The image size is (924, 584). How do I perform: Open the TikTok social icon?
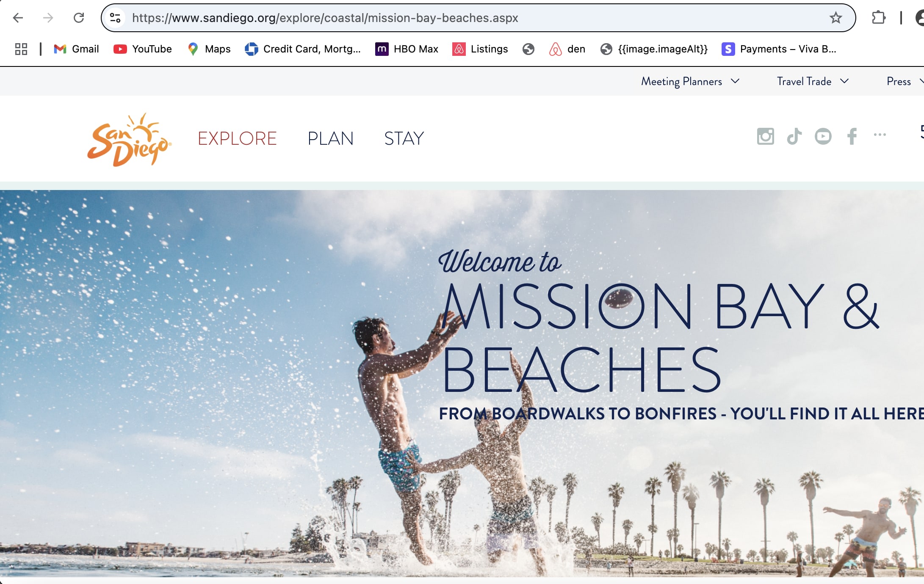(x=794, y=136)
